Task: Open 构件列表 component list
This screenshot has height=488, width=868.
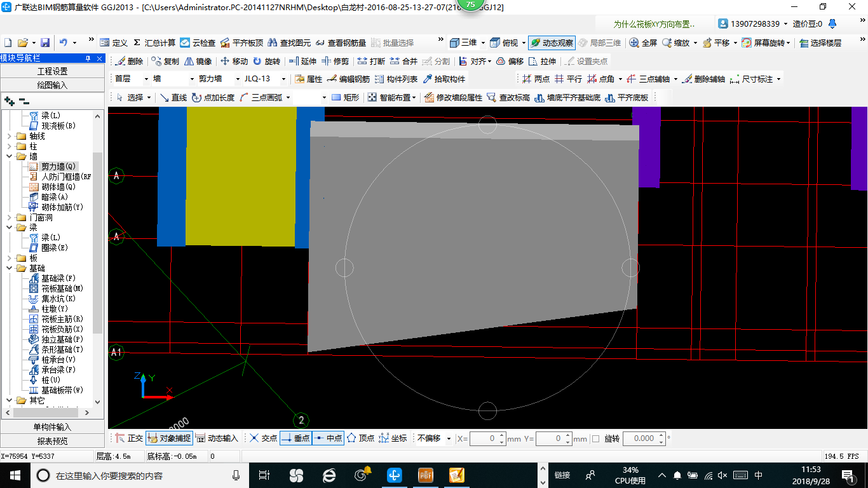Action: coord(397,79)
